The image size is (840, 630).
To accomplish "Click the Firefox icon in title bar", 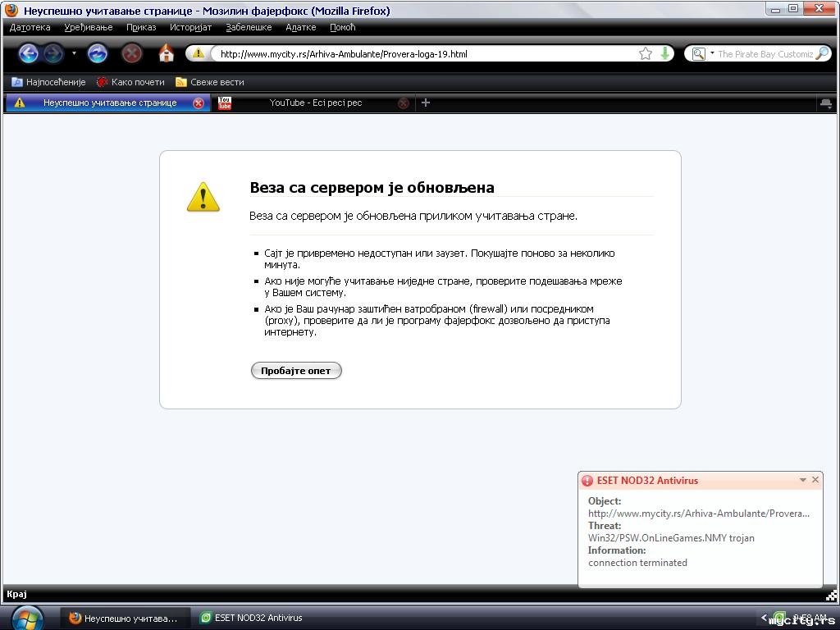I will click(x=11, y=10).
